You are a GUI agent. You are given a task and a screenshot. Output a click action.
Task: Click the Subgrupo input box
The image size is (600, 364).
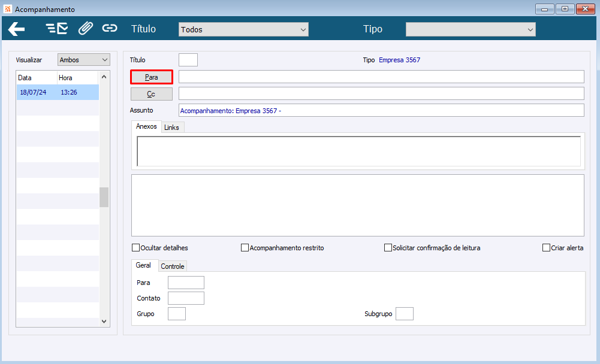405,314
